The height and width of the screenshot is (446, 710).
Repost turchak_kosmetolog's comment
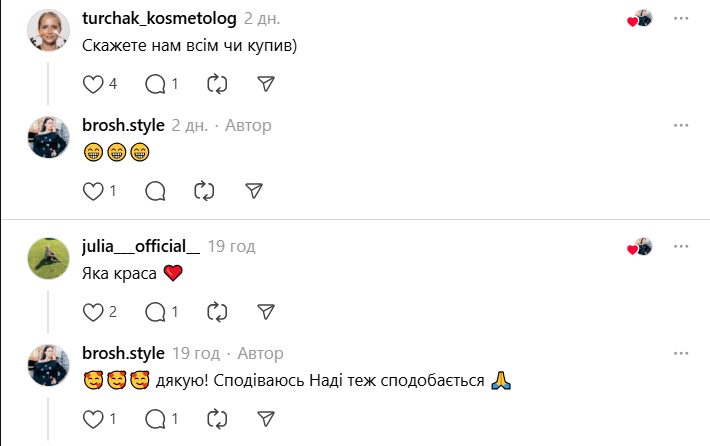pos(217,85)
